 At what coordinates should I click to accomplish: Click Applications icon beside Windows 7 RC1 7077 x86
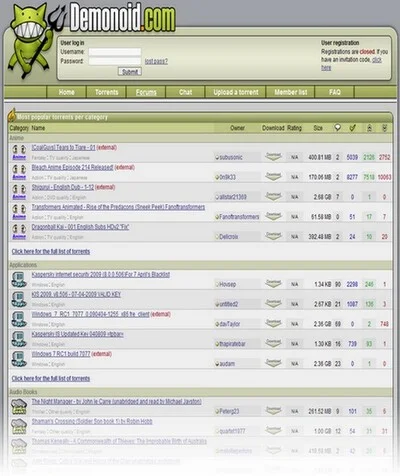pos(19,319)
